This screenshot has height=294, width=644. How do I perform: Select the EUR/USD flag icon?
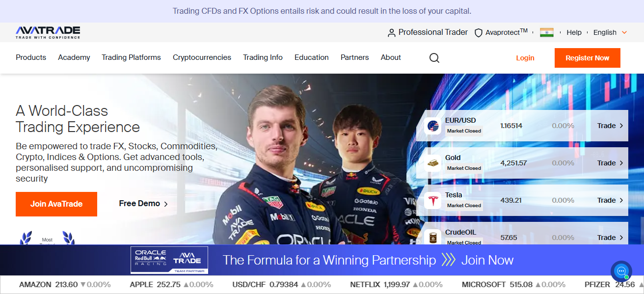click(432, 126)
